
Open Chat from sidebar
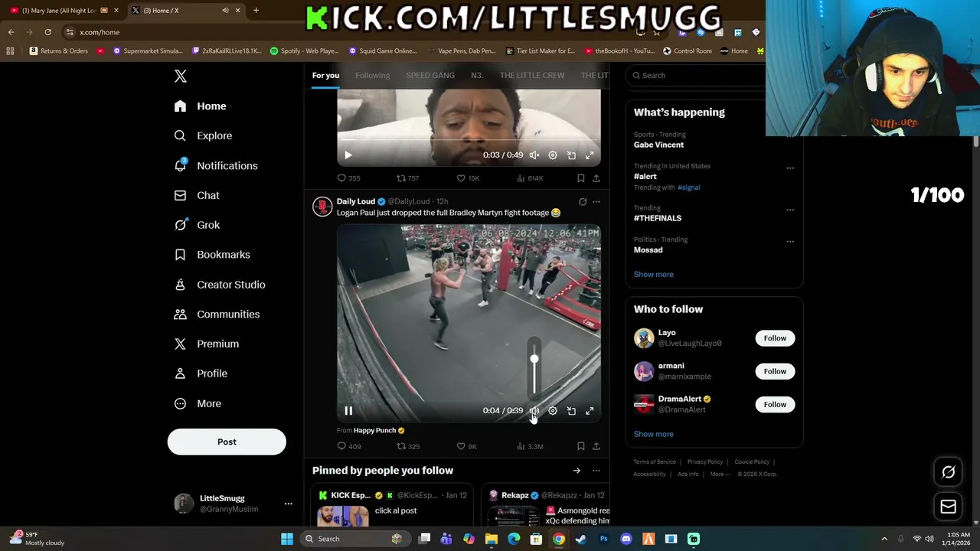[197, 195]
